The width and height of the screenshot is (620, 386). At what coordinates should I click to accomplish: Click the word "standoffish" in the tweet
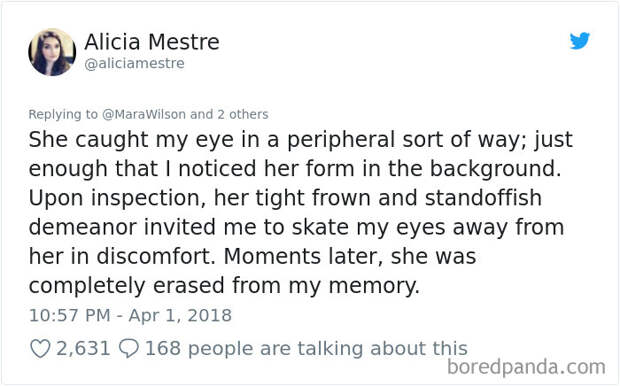click(483, 198)
